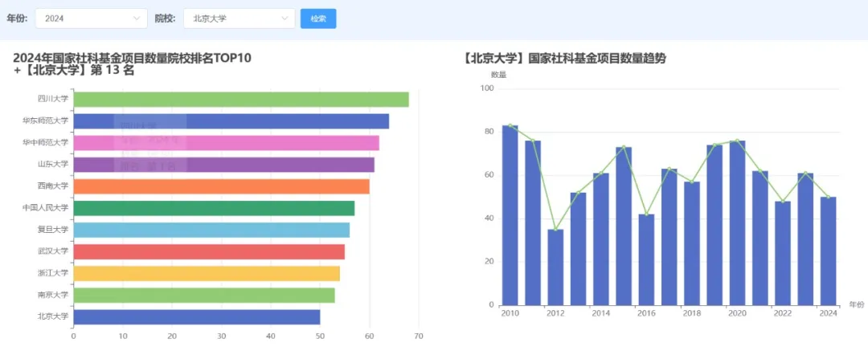This screenshot has width=868, height=351.
Task: Click the 2010 bar in trend chart
Action: click(x=510, y=217)
